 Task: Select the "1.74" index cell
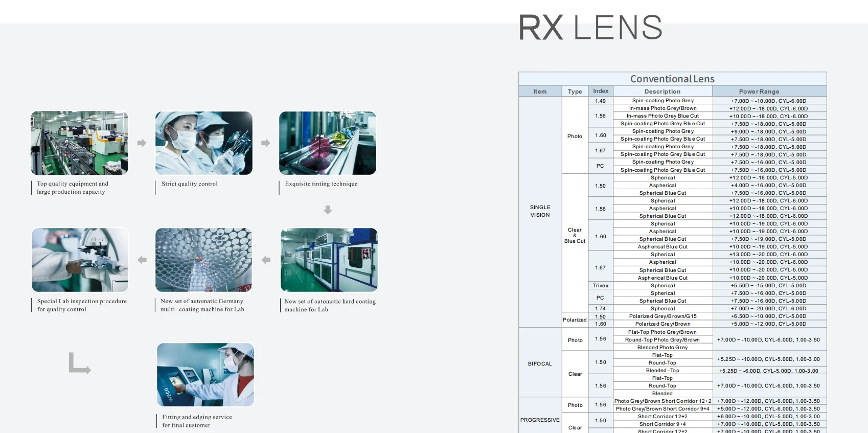601,308
